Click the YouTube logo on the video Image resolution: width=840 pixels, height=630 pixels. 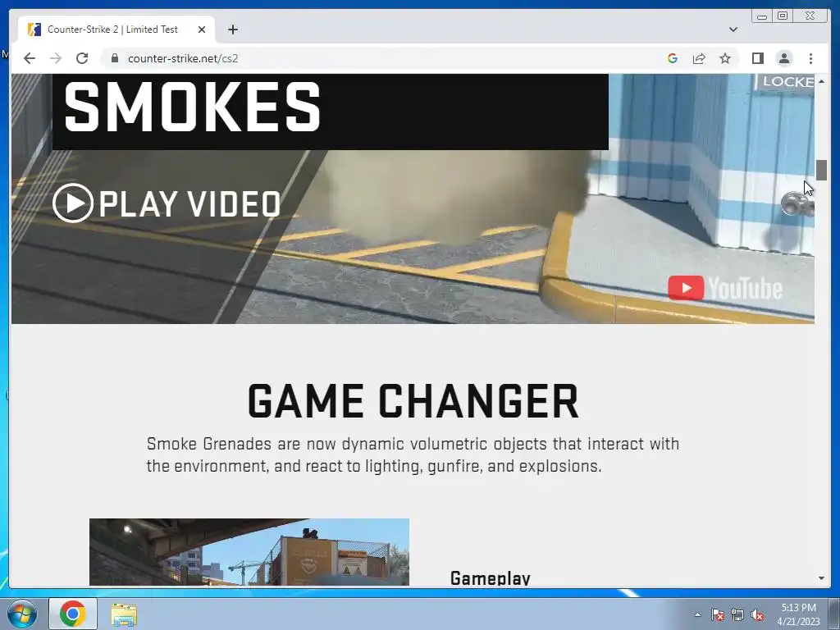[725, 288]
